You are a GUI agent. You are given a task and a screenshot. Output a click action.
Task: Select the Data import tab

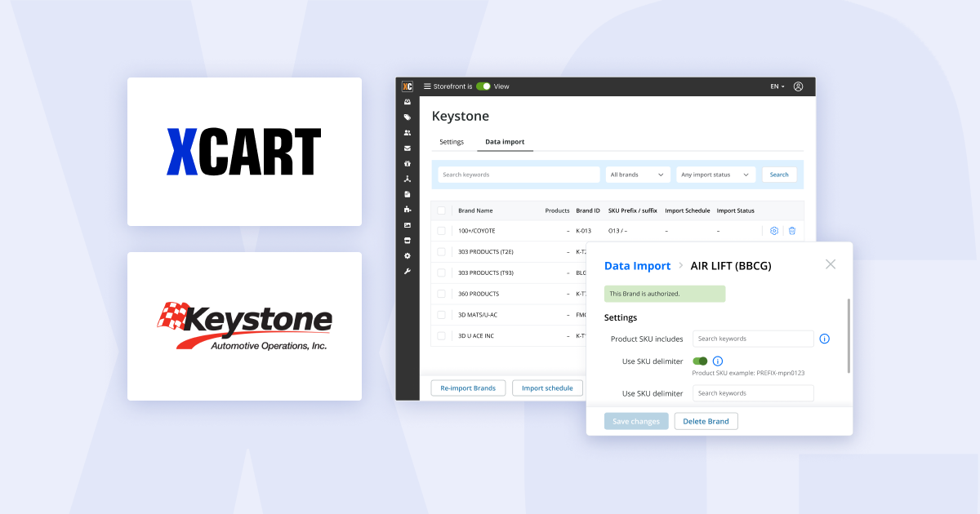505,142
